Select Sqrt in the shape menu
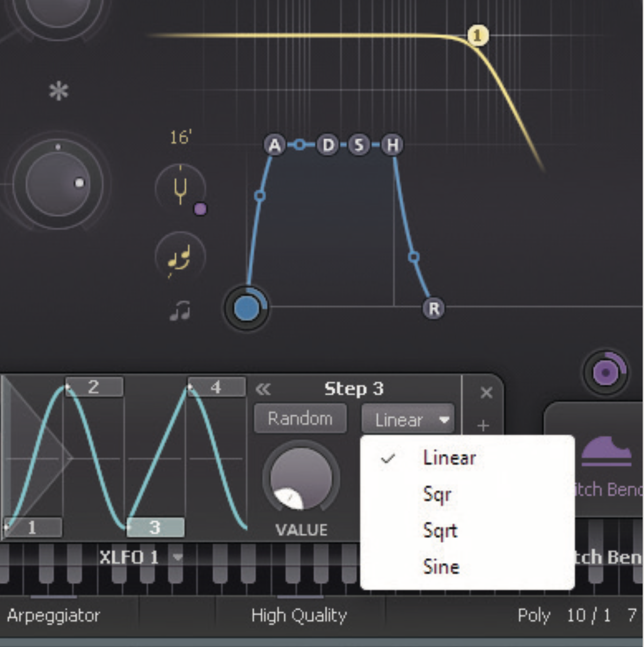This screenshot has width=644, height=647. pyautogui.click(x=439, y=531)
